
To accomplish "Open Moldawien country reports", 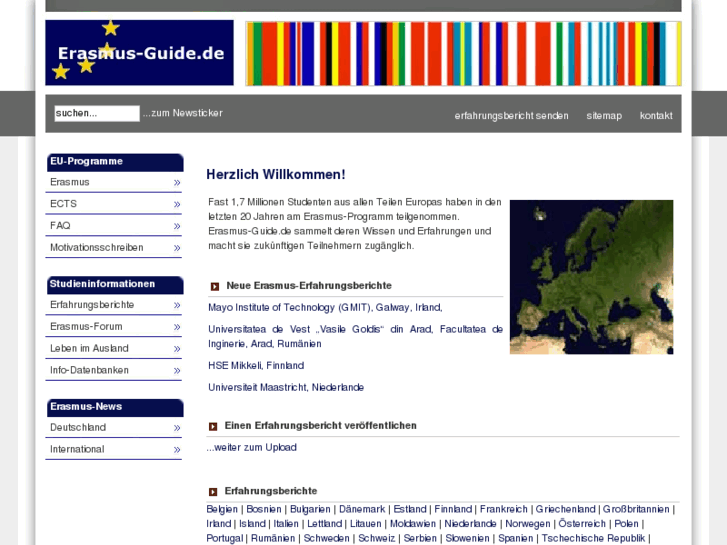I will click(413, 524).
